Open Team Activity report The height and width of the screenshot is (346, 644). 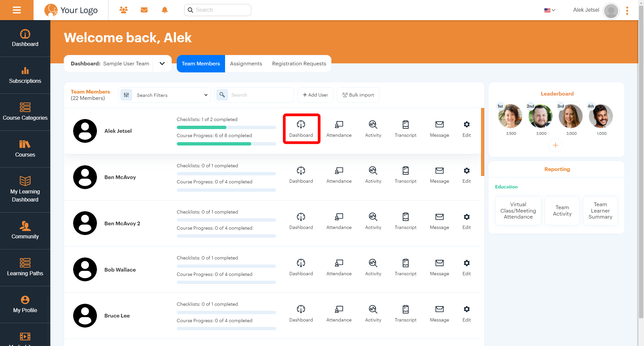tap(562, 211)
